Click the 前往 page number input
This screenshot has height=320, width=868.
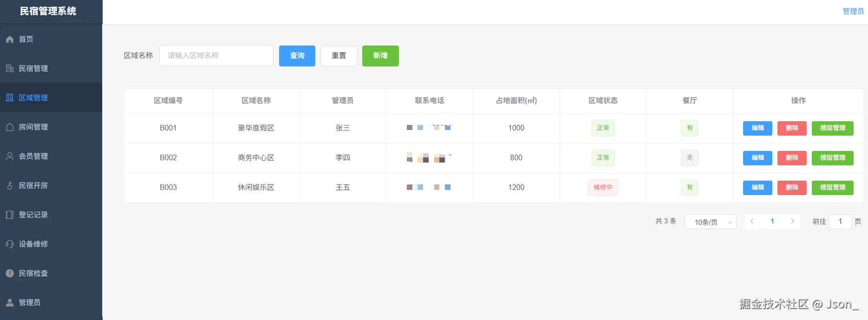(x=840, y=222)
